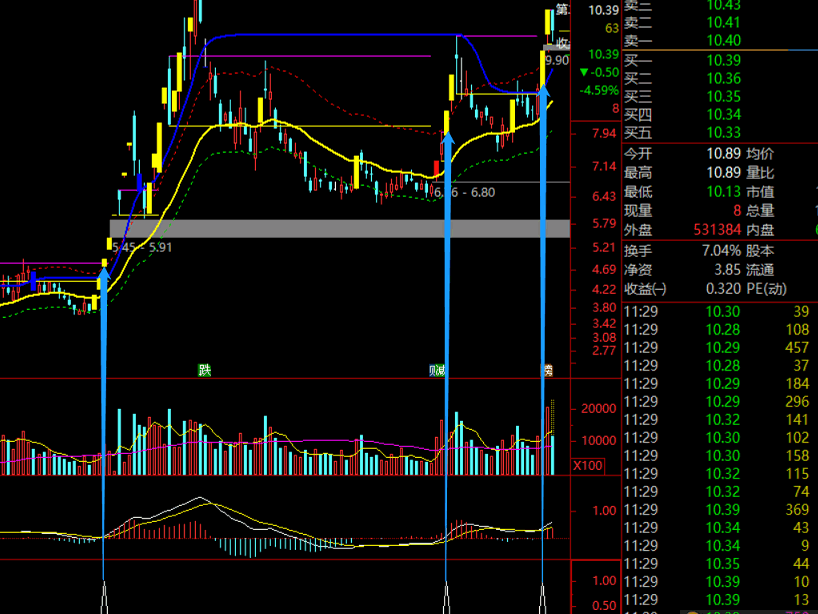818x614 pixels.
Task: Click the 买二 10.36 bid row
Action: (683, 79)
